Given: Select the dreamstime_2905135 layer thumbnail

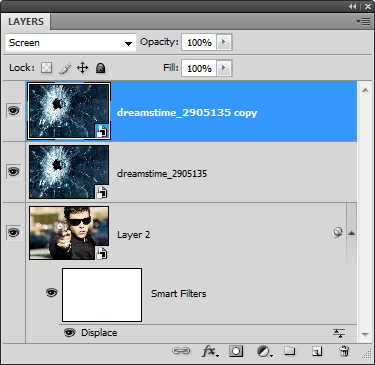Looking at the screenshot, I should tap(69, 172).
